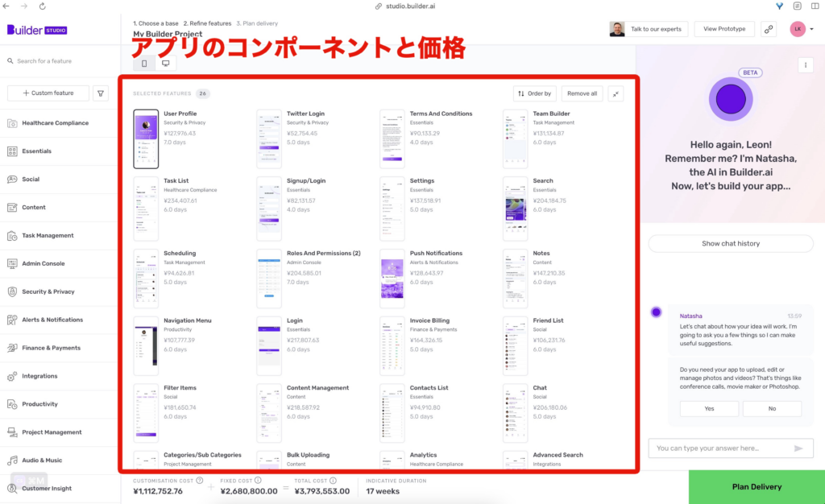The width and height of the screenshot is (825, 504).
Task: Switch to mobile device preview icon
Action: [x=144, y=64]
